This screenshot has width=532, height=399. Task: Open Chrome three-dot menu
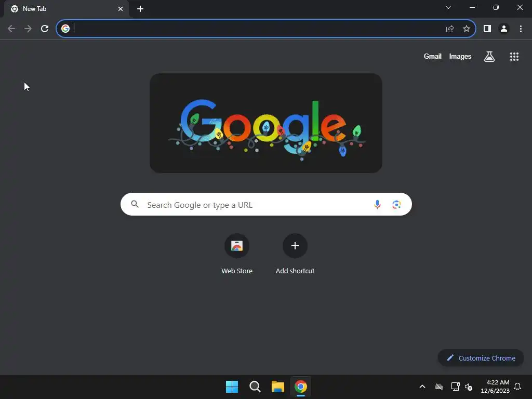pyautogui.click(x=521, y=29)
